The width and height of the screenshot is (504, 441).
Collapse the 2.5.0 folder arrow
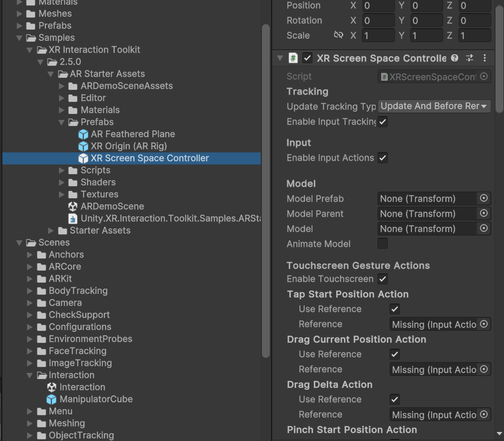pyautogui.click(x=40, y=62)
